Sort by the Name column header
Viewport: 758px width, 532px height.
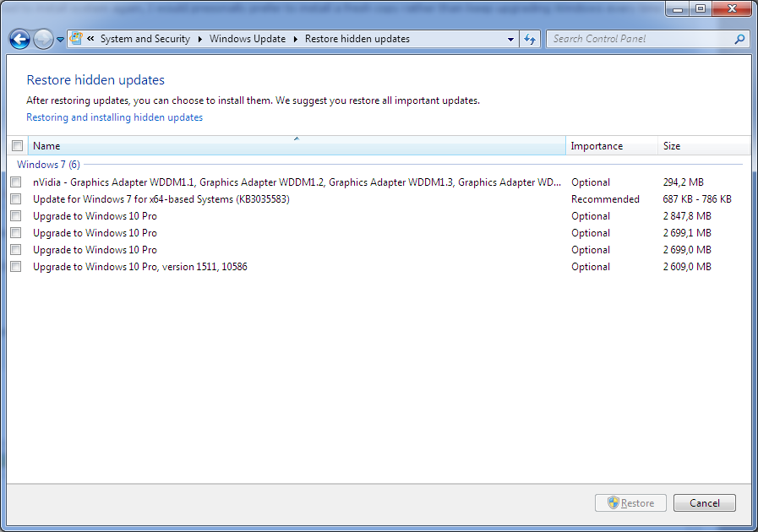[297, 145]
